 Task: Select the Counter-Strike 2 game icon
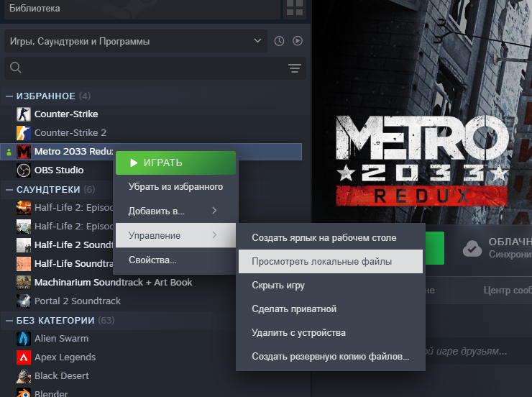coord(24,132)
